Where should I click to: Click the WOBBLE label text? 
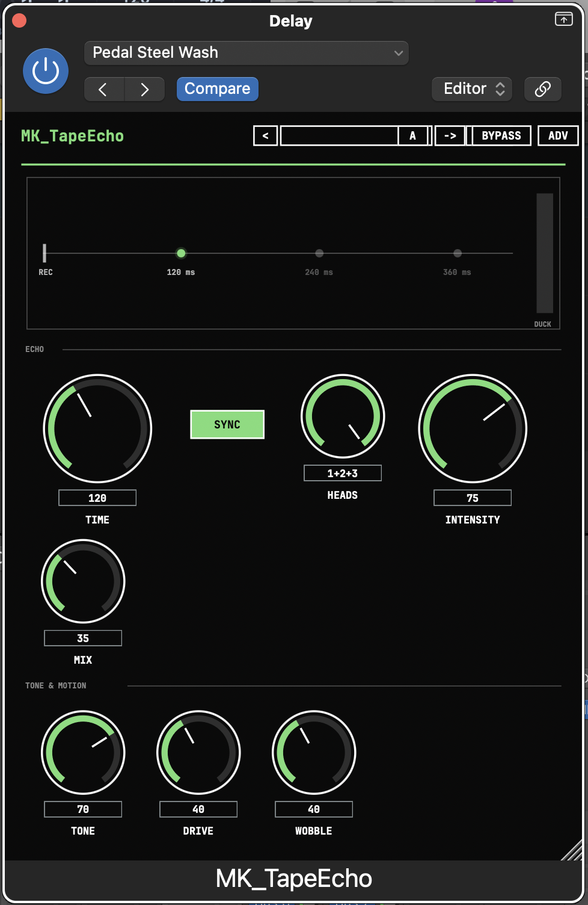click(314, 831)
